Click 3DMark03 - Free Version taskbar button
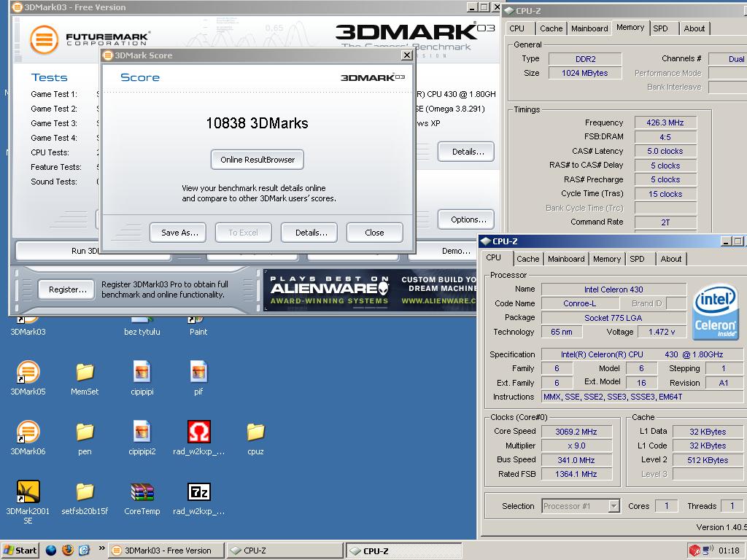 coord(166,551)
